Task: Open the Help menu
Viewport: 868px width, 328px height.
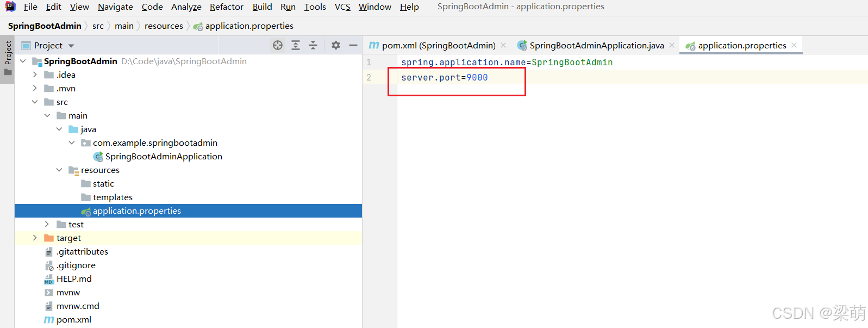Action: coord(409,7)
